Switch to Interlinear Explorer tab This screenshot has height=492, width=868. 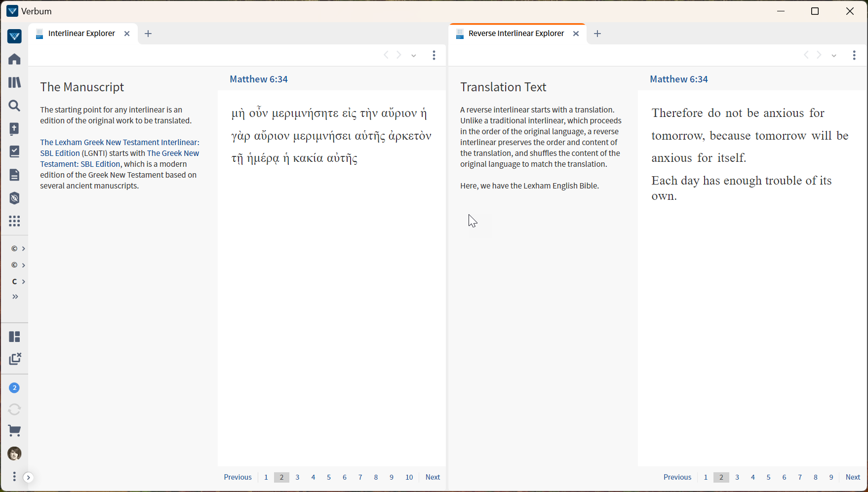[81, 34]
